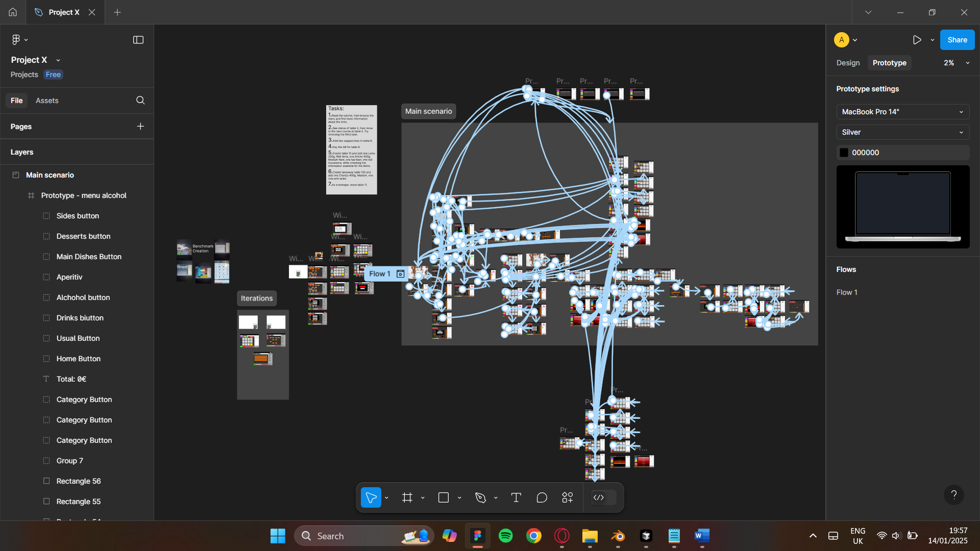The image size is (980, 551).
Task: Click the search icon in left panel
Action: (140, 101)
